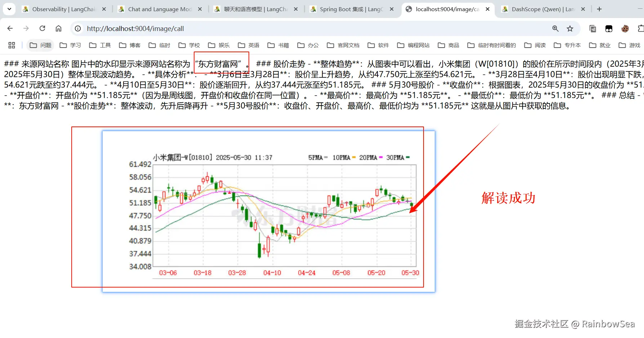Click the 34.008 price axis value
Screen dimensions: 644x338
tap(140, 267)
